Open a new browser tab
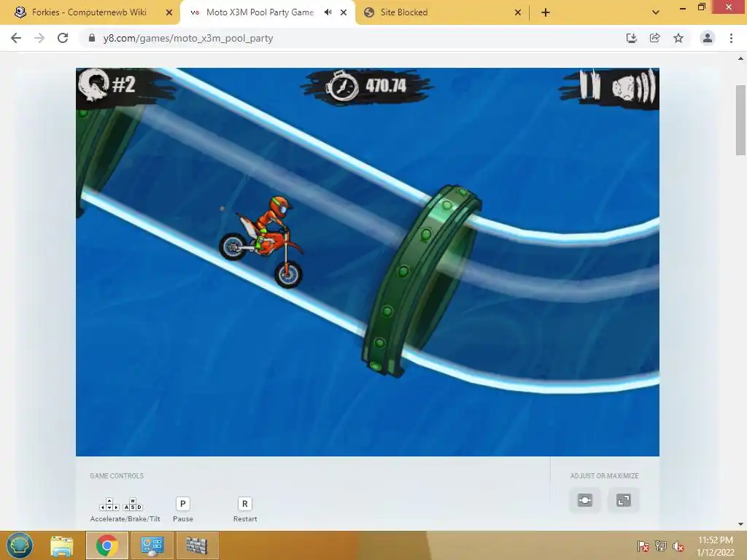 [x=546, y=12]
